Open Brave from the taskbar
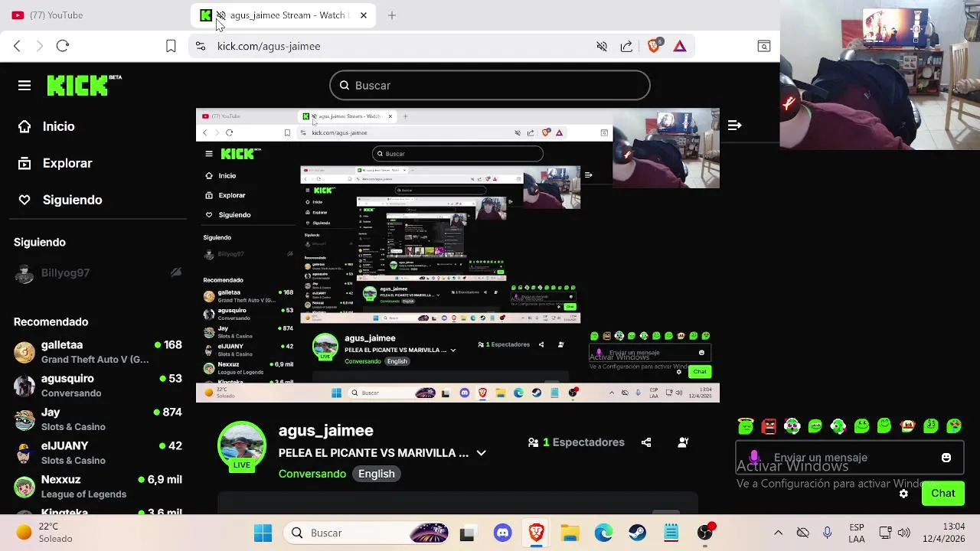The image size is (980, 551). pyautogui.click(x=536, y=533)
